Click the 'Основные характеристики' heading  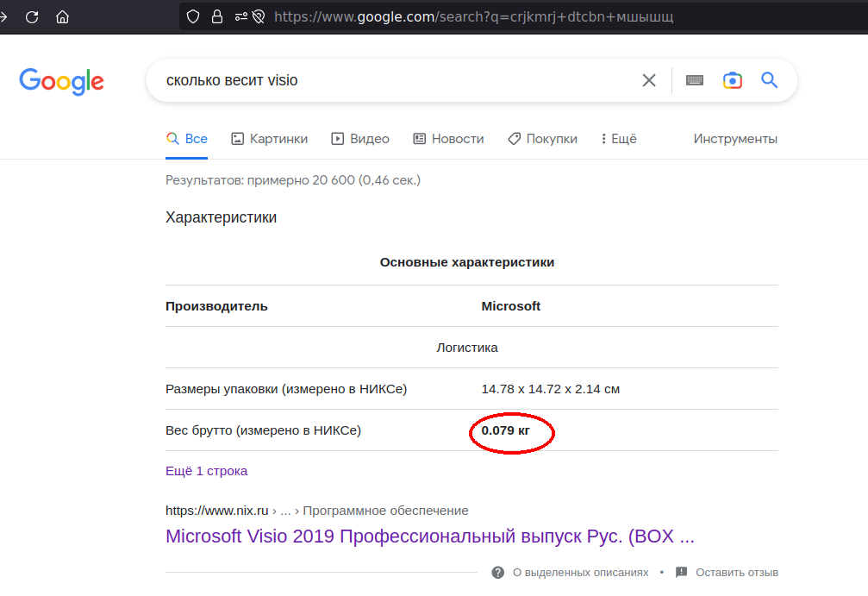pos(467,262)
